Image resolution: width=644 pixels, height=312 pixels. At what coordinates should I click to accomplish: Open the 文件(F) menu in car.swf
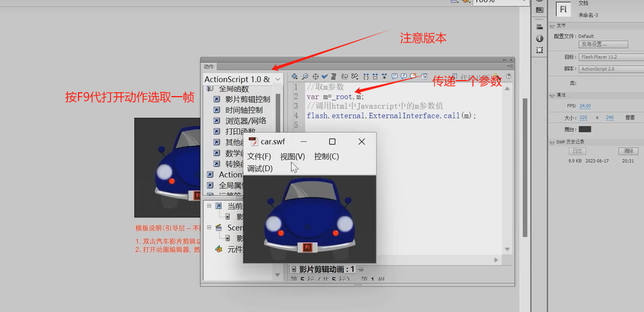pos(259,156)
